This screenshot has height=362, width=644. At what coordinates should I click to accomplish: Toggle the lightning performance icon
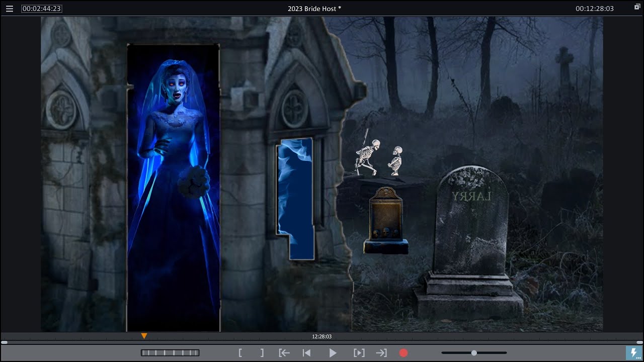point(634,353)
